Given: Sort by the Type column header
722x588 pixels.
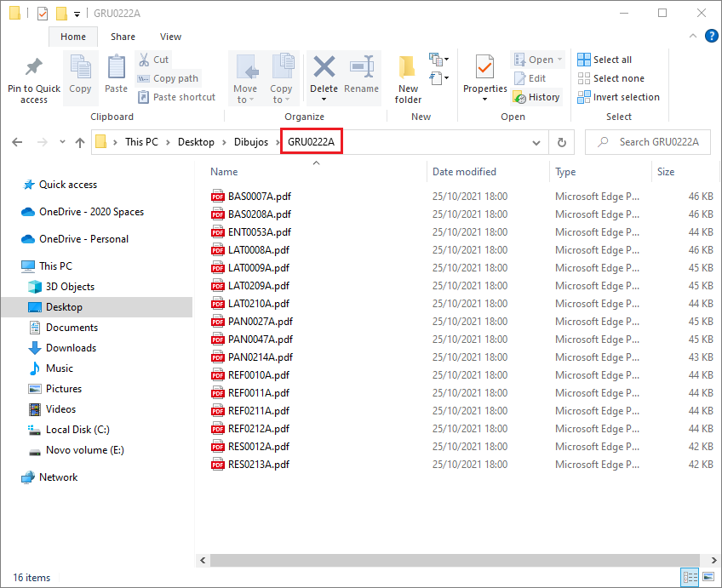Looking at the screenshot, I should coord(565,172).
